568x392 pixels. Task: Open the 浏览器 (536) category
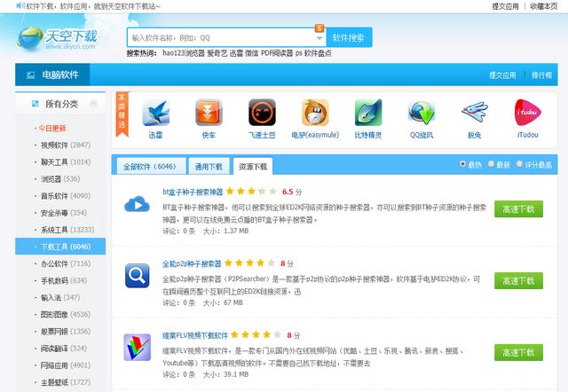60,179
